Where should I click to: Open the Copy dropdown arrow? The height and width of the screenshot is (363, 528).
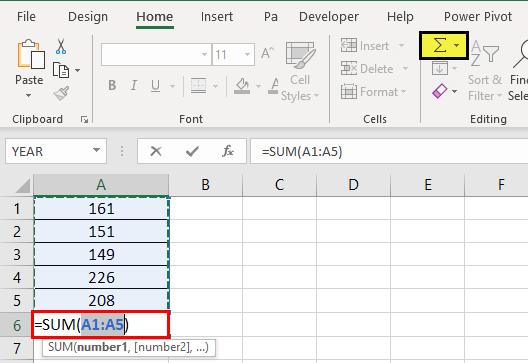[x=77, y=70]
